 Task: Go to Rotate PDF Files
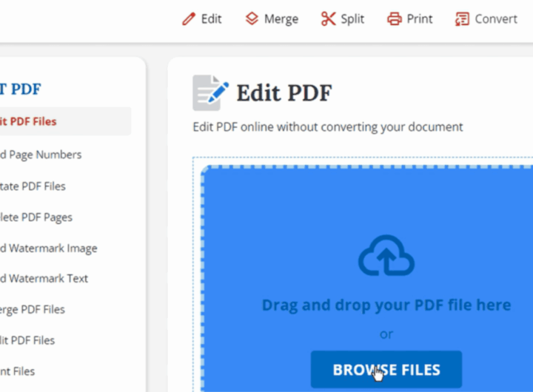coord(33,186)
